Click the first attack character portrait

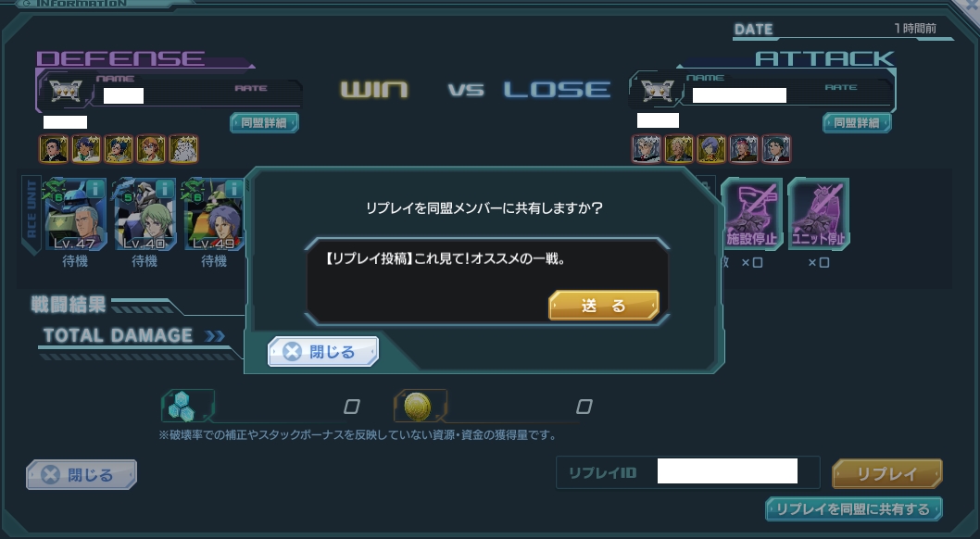[x=647, y=149]
